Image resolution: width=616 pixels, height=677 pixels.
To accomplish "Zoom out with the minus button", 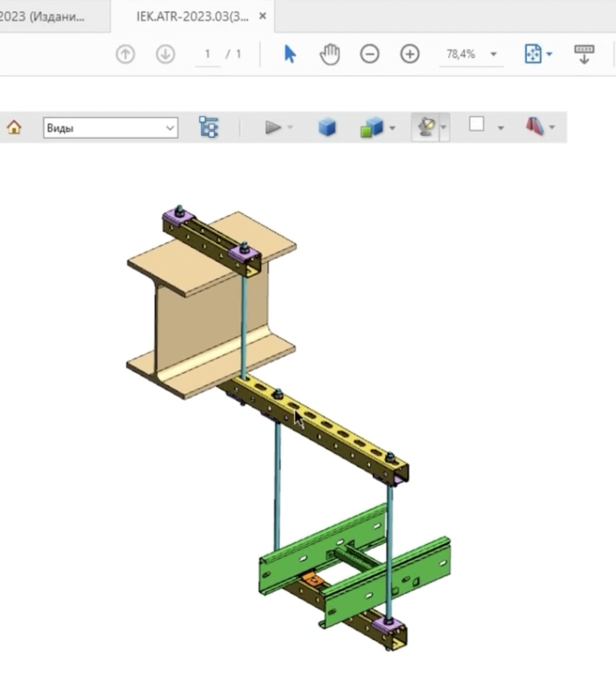I will pyautogui.click(x=369, y=54).
